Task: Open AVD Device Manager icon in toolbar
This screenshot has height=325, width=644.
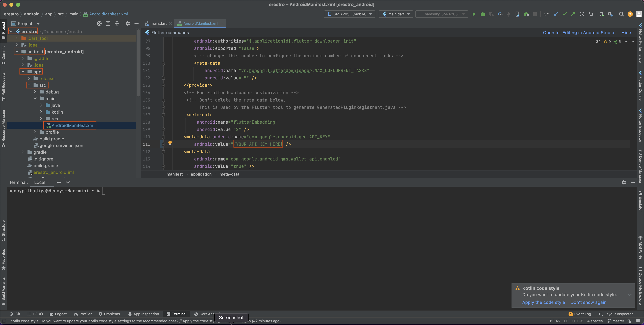Action: (x=602, y=14)
